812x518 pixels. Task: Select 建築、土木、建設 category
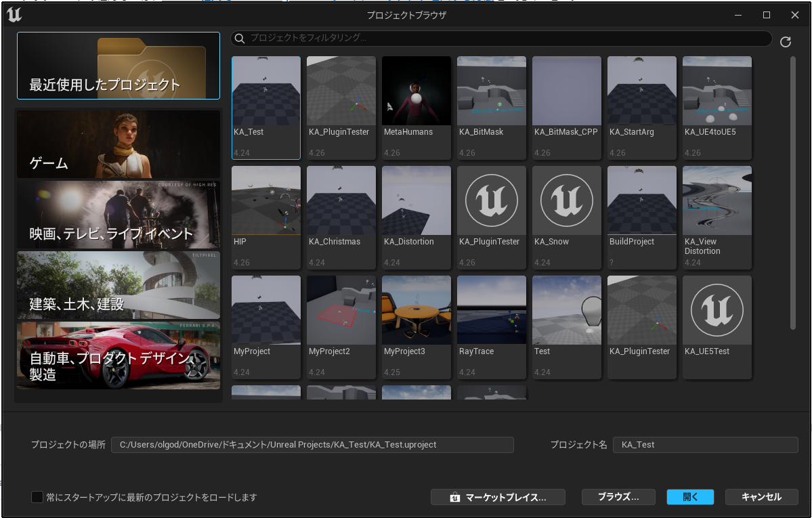click(x=119, y=285)
